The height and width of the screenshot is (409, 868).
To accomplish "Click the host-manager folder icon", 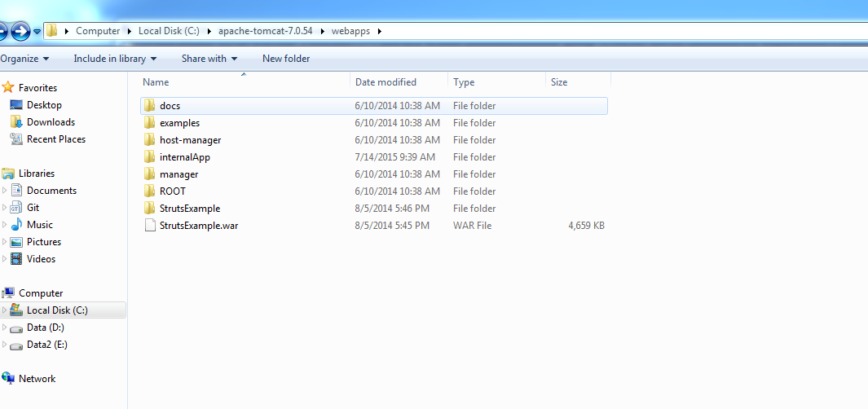I will pos(149,139).
